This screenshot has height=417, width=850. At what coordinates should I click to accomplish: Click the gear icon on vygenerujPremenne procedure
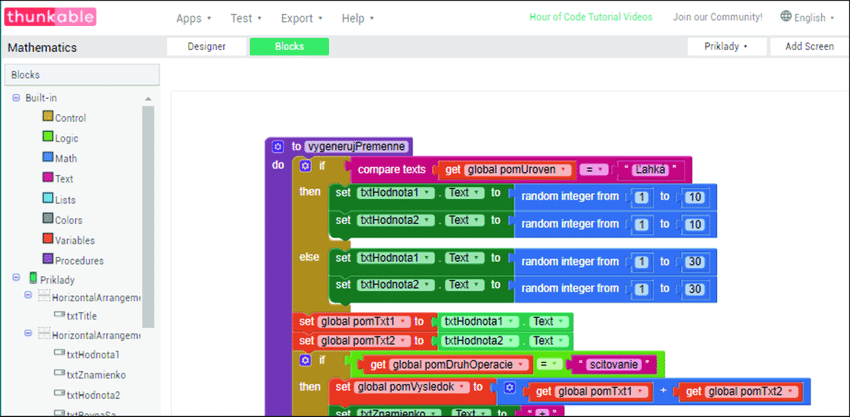click(x=278, y=146)
